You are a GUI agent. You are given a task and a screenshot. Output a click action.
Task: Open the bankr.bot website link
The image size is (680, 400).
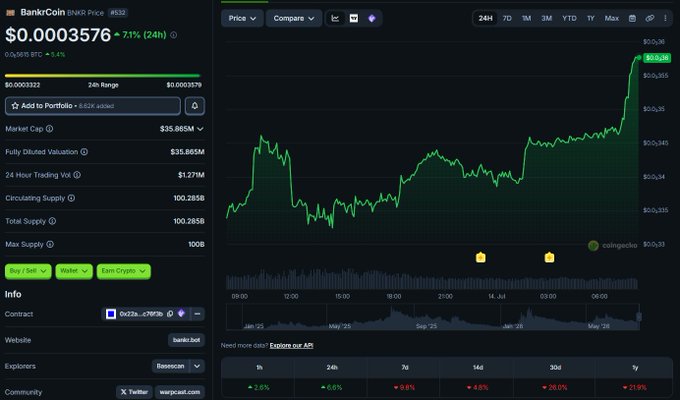tap(186, 340)
